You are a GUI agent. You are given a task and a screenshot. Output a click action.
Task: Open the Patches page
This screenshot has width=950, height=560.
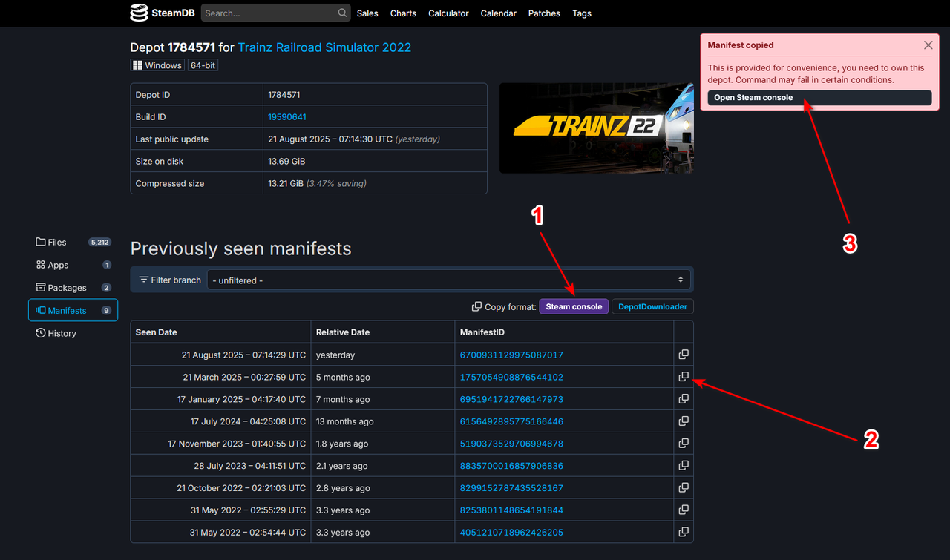click(x=544, y=13)
